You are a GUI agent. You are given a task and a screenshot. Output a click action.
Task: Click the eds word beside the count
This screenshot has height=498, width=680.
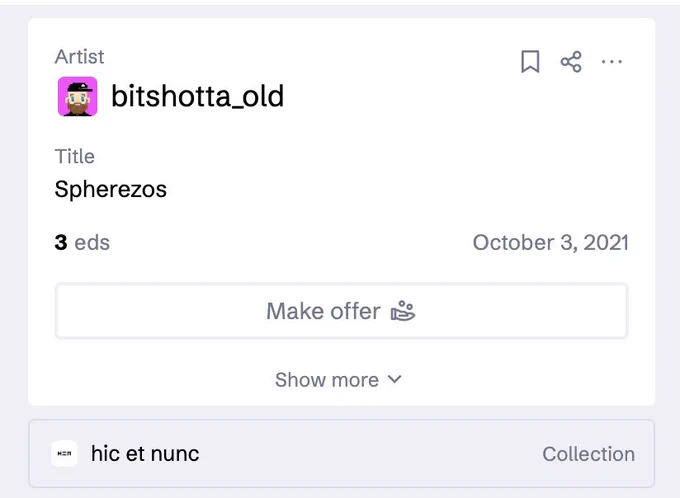[92, 242]
